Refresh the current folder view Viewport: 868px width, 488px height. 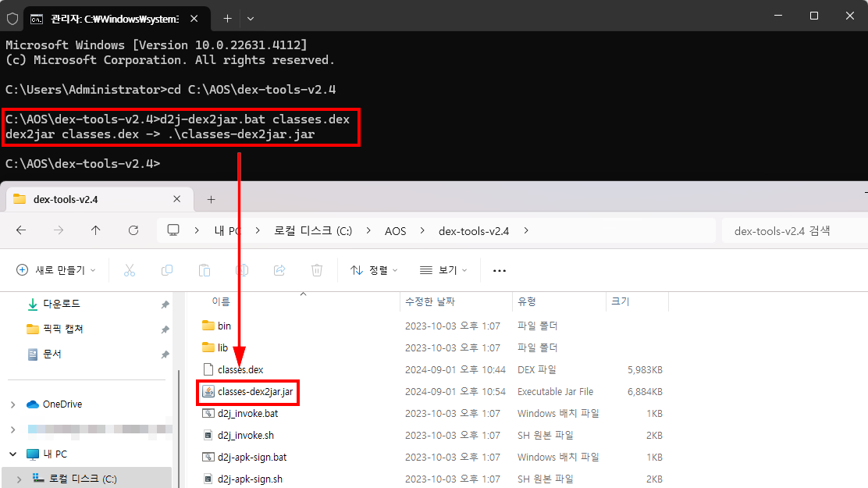coord(133,230)
